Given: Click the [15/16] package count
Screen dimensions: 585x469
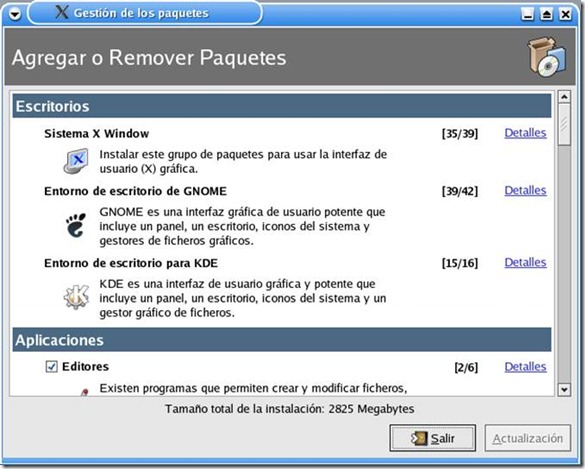Looking at the screenshot, I should (x=460, y=263).
